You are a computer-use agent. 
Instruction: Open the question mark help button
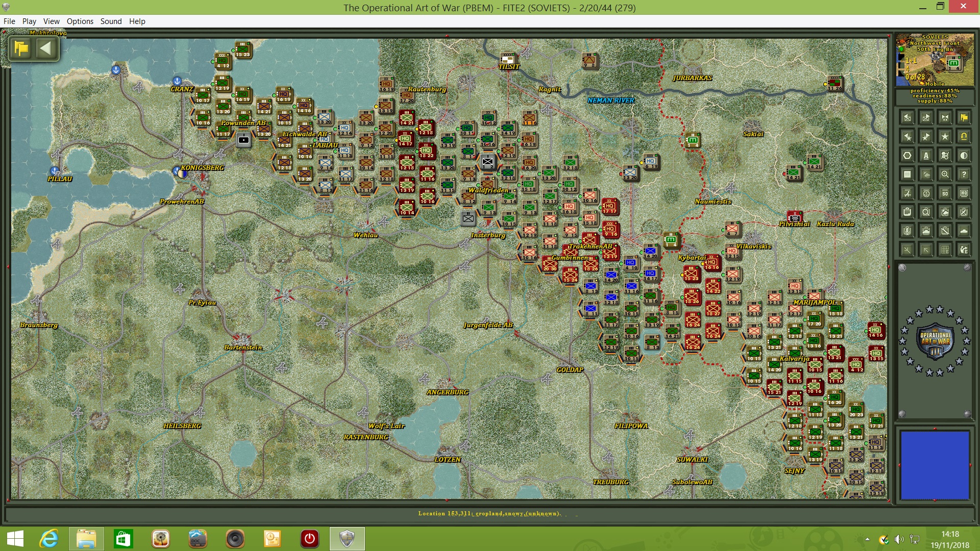(964, 174)
